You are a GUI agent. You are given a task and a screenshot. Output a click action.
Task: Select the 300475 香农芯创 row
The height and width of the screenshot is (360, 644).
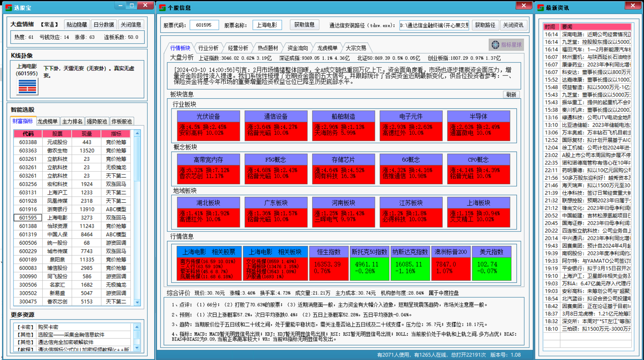72,302
